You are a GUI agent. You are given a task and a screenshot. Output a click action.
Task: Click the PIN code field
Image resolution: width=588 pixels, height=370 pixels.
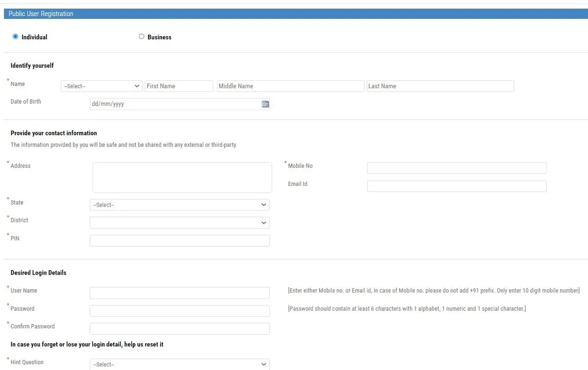pos(179,241)
